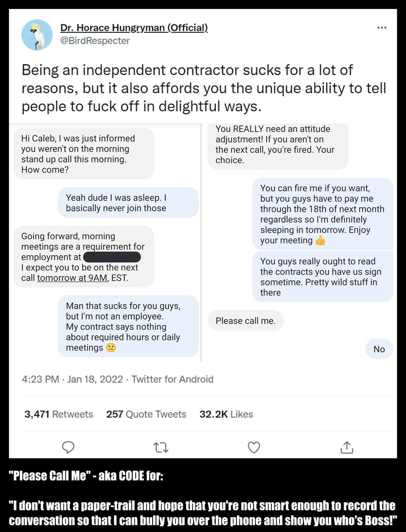406x532 pixels.
Task: Open the three-dot more options menu
Action: [382, 28]
